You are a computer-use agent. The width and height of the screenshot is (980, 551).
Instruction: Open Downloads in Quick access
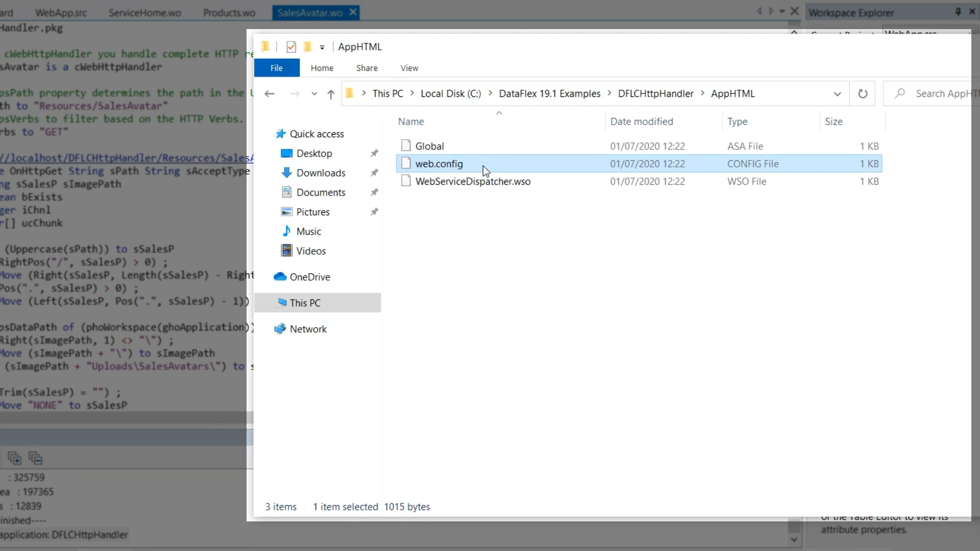pos(321,173)
